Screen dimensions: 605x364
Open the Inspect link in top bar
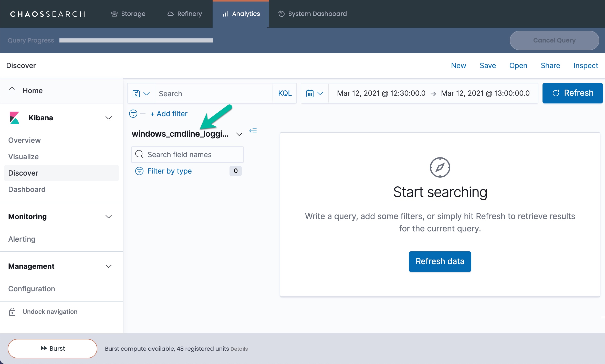click(x=586, y=66)
